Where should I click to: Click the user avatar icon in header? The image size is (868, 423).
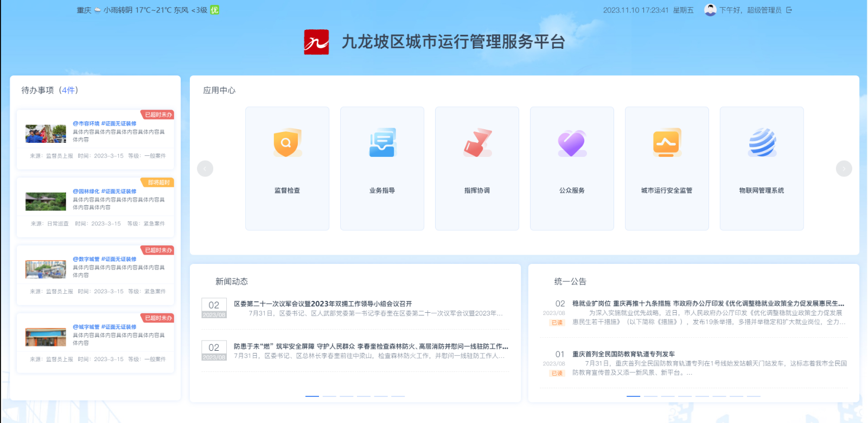[x=710, y=10]
